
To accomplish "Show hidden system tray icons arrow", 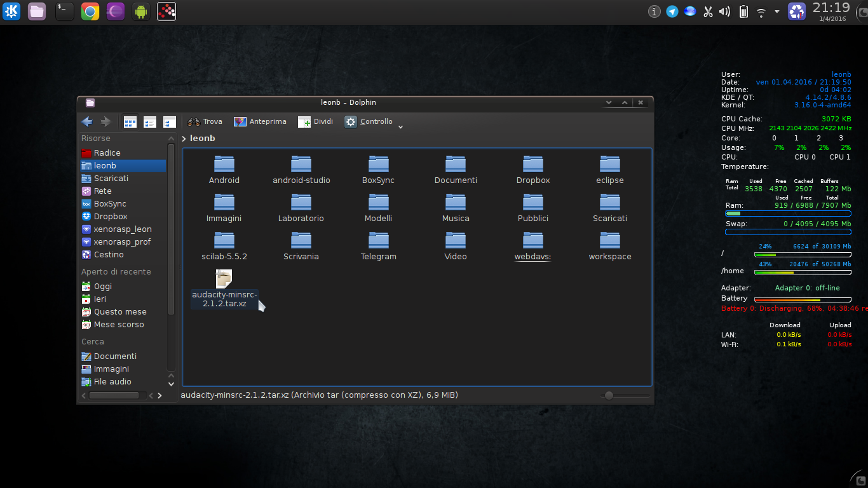I will (x=776, y=11).
